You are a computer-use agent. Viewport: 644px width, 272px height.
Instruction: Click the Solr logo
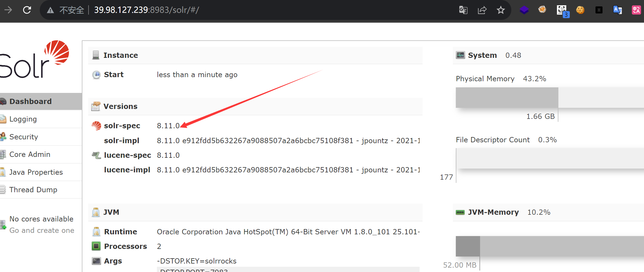[x=35, y=60]
